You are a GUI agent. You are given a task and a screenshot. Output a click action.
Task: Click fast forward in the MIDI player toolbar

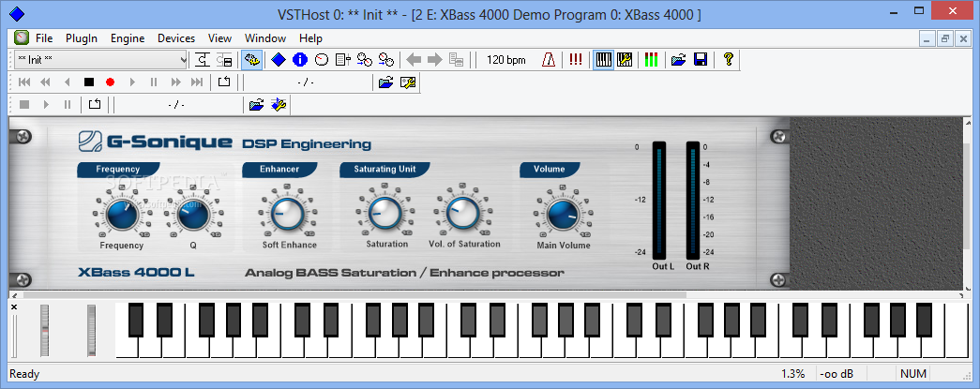tap(175, 82)
